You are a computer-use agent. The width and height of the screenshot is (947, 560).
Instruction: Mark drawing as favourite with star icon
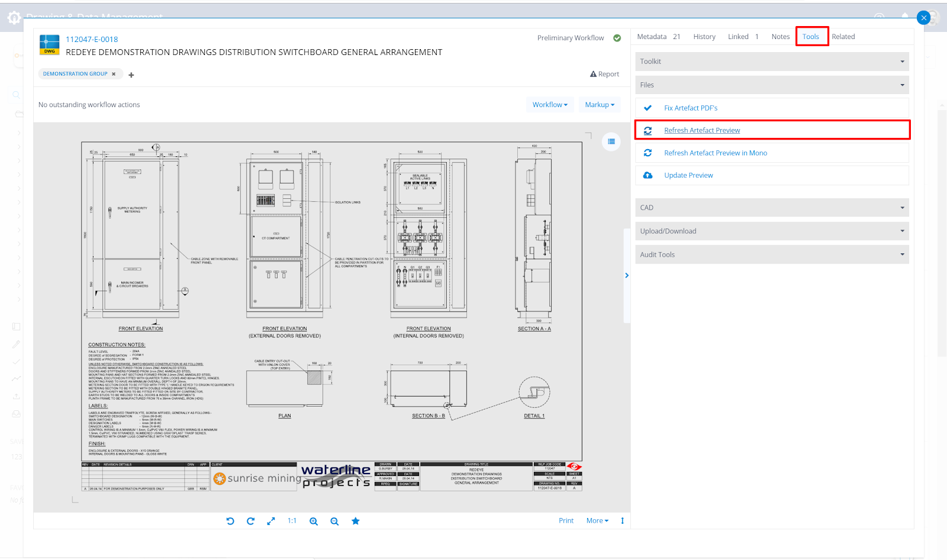(356, 521)
